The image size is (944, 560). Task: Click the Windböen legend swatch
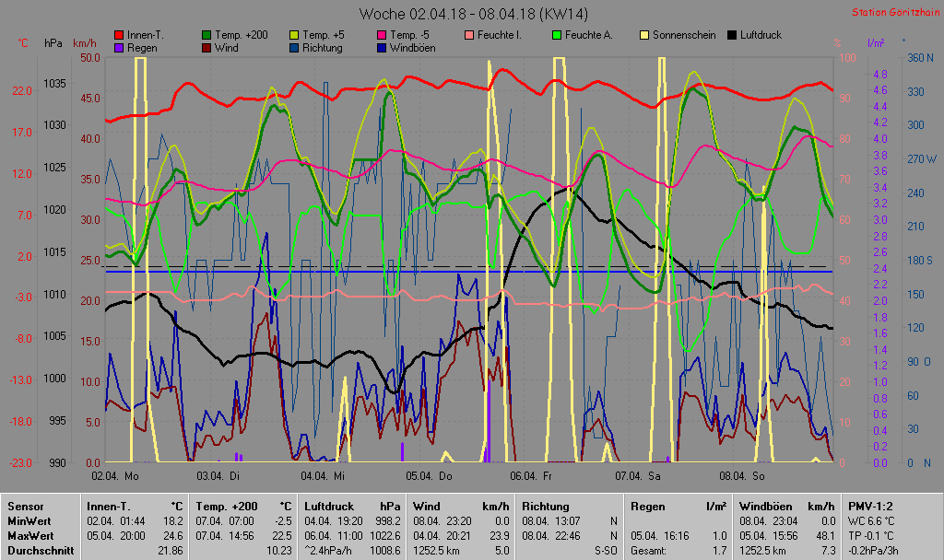tap(382, 47)
